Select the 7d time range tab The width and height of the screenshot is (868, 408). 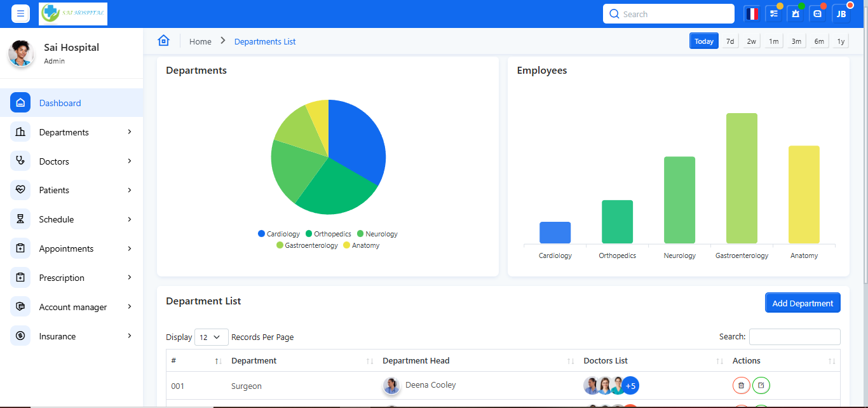(730, 41)
